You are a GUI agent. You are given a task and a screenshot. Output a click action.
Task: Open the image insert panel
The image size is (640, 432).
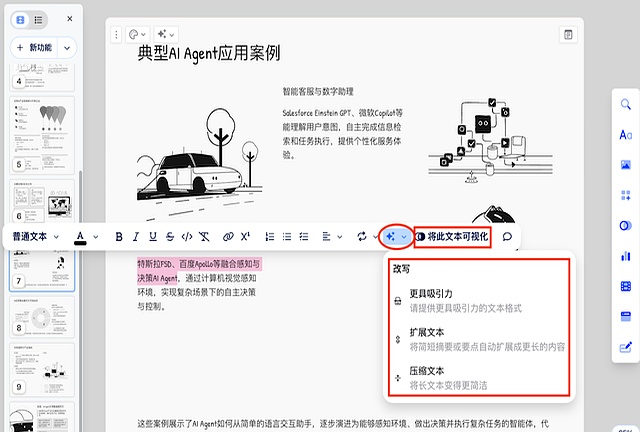point(626,165)
